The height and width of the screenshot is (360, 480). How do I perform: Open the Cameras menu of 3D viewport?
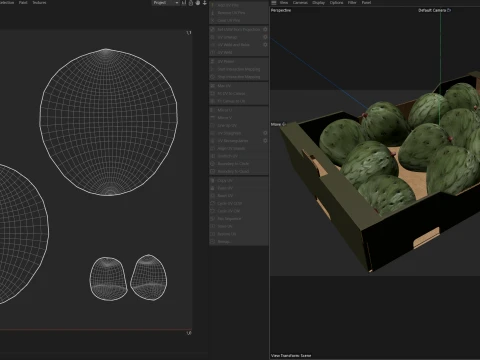[x=300, y=2]
